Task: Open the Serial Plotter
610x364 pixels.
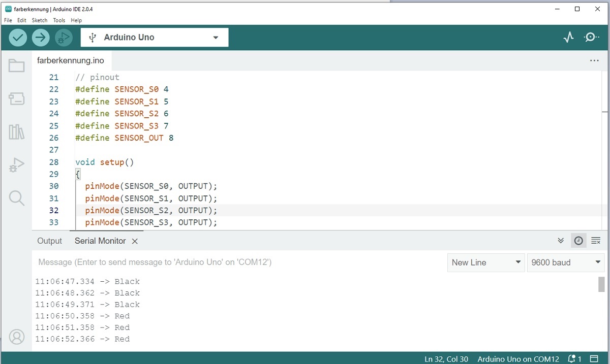Action: point(569,37)
